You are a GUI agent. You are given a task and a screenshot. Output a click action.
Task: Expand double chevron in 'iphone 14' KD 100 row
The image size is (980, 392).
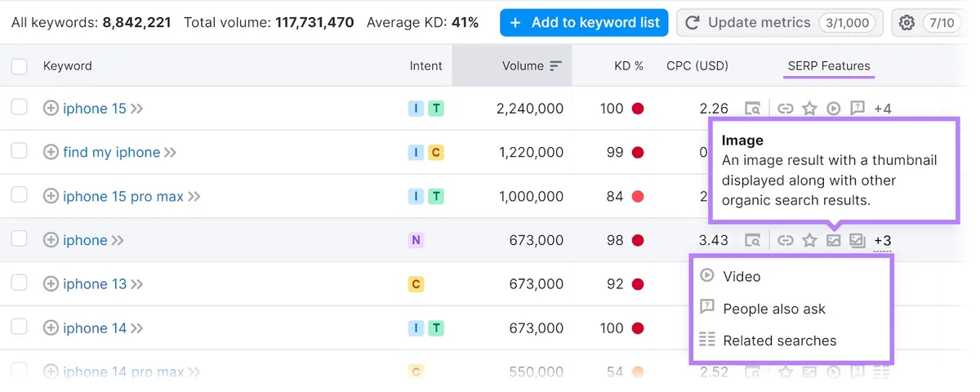136,329
